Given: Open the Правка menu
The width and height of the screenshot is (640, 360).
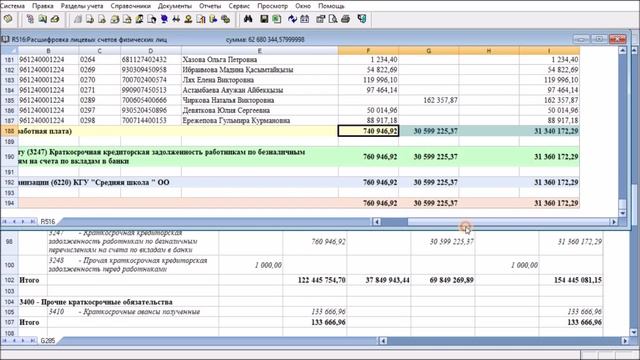Looking at the screenshot, I should click(42, 6).
